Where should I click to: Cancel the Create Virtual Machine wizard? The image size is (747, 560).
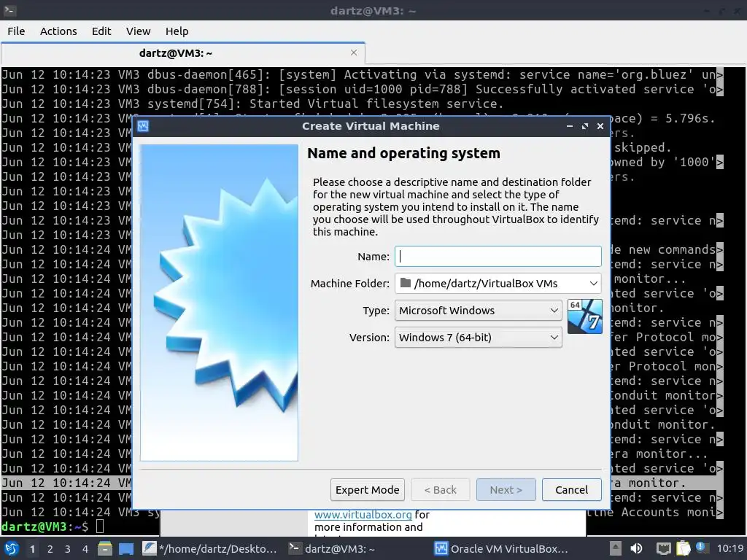tap(572, 489)
